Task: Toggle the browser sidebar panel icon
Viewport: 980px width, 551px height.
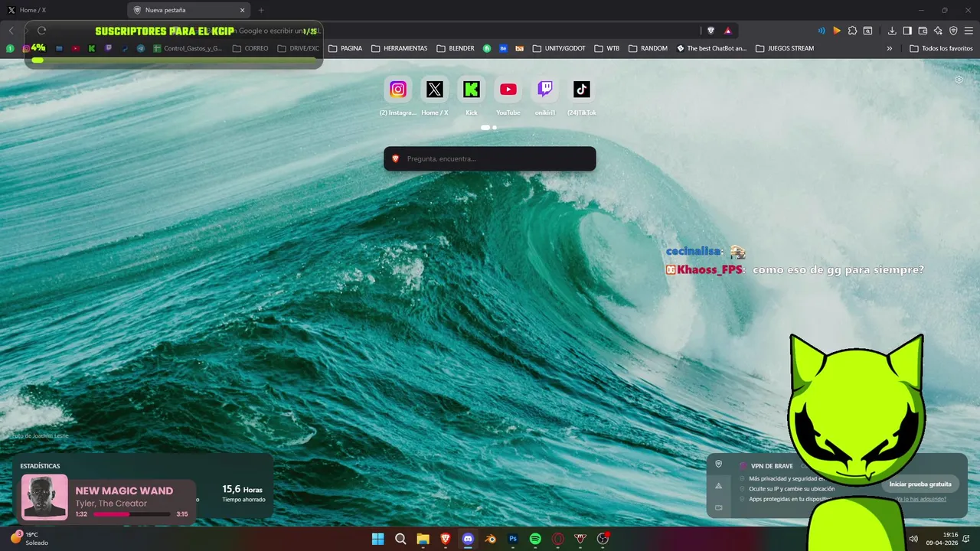Action: 907,31
